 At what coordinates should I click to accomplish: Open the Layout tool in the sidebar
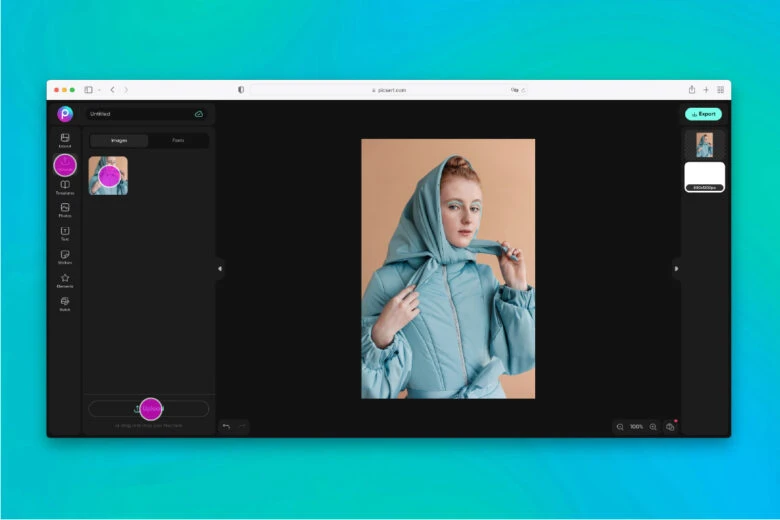(x=65, y=140)
